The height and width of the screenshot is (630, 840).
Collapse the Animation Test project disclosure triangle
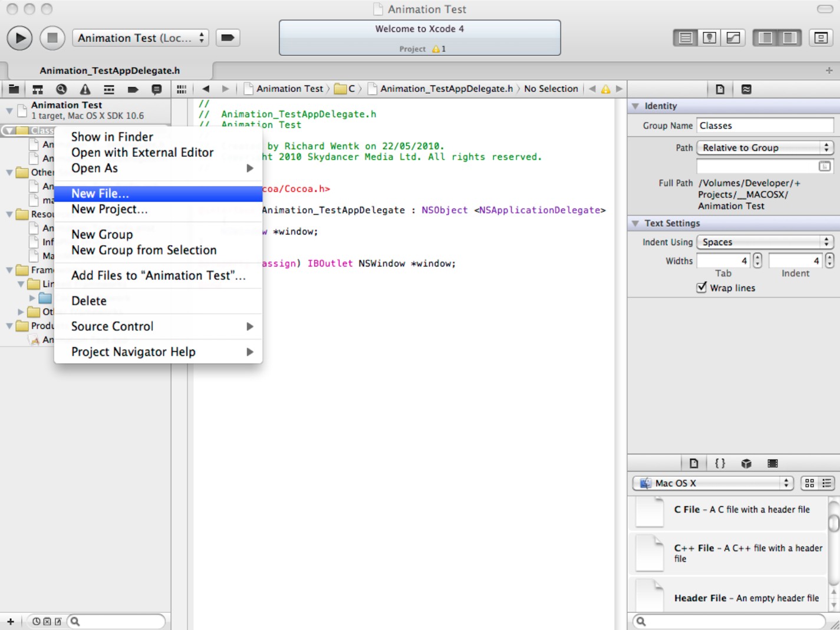(x=9, y=110)
